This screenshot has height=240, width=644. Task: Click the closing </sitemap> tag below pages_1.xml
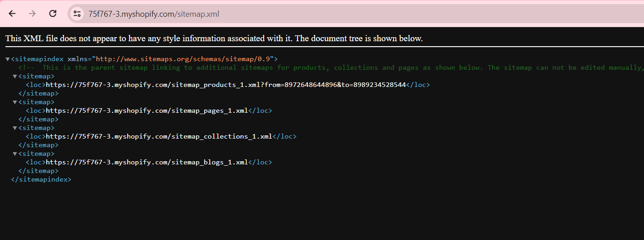tap(38, 119)
